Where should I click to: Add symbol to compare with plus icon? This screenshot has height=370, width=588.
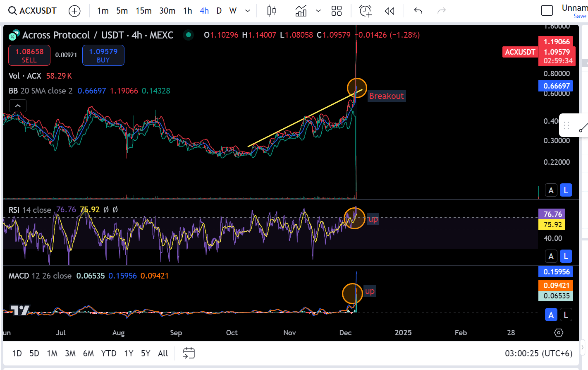(x=74, y=11)
